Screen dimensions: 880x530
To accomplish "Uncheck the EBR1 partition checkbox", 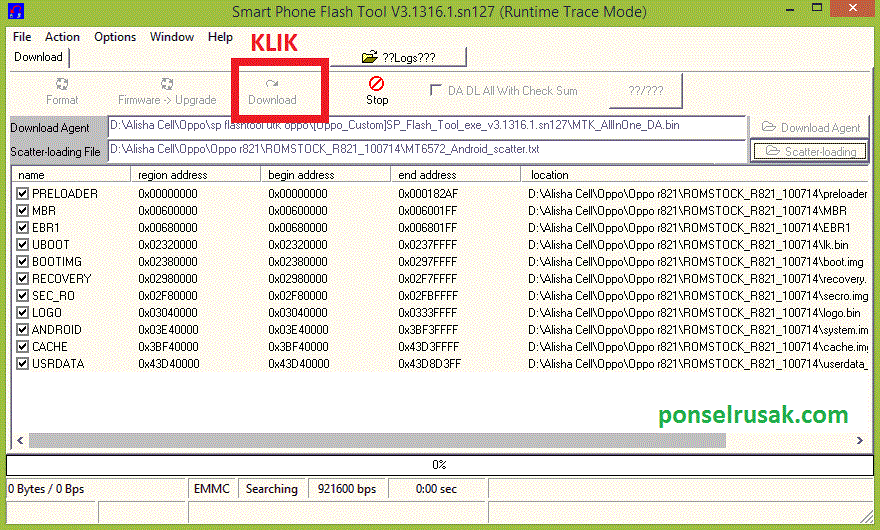I will [x=22, y=228].
